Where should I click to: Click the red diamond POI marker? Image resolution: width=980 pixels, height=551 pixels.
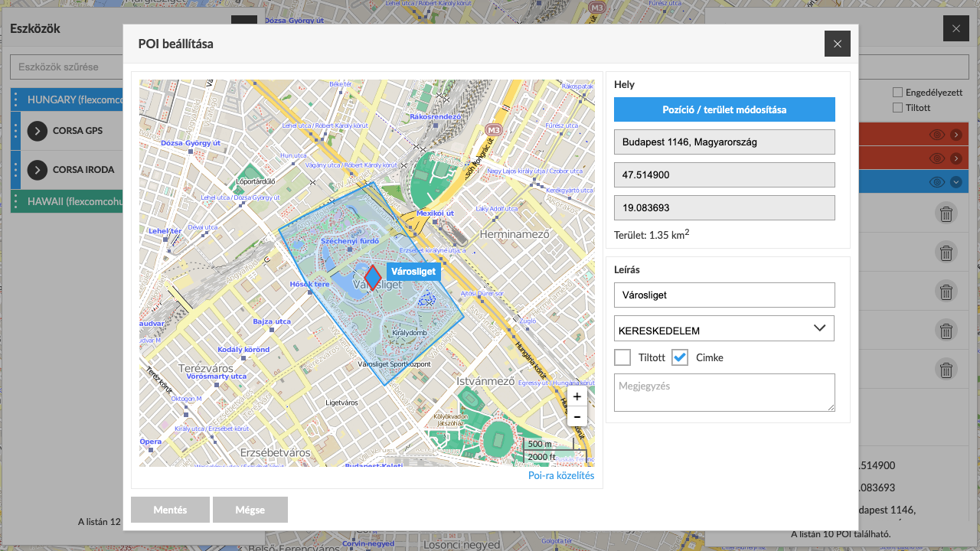tap(372, 277)
